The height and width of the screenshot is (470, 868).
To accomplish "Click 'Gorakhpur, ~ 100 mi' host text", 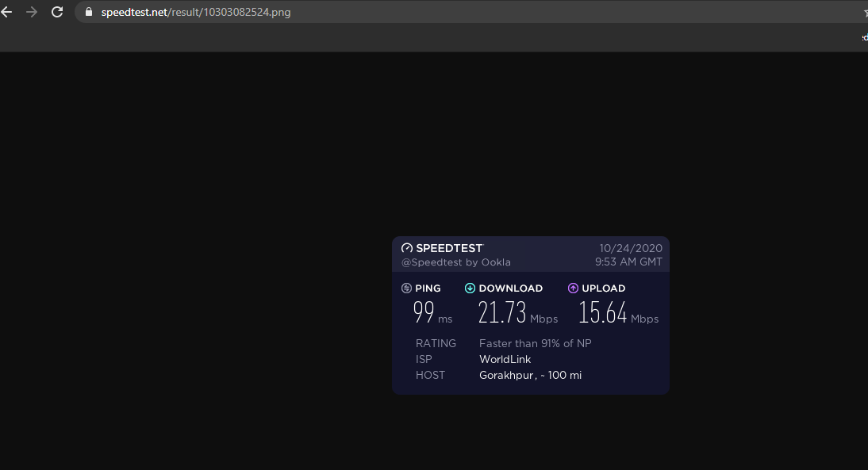I will click(530, 375).
